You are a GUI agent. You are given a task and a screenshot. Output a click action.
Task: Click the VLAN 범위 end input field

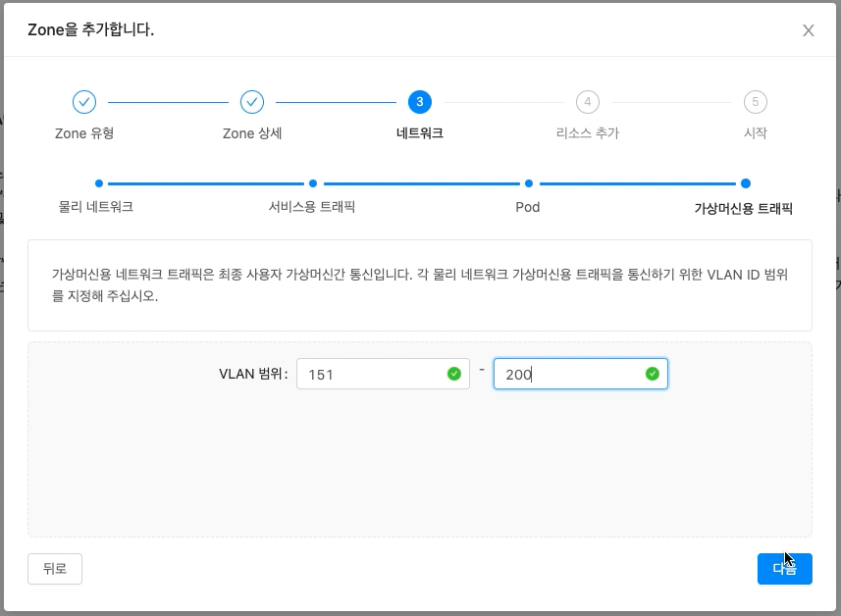click(580, 374)
